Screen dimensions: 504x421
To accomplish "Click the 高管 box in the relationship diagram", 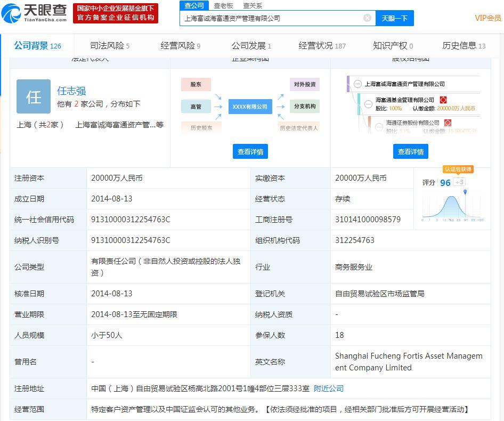I will (196, 107).
